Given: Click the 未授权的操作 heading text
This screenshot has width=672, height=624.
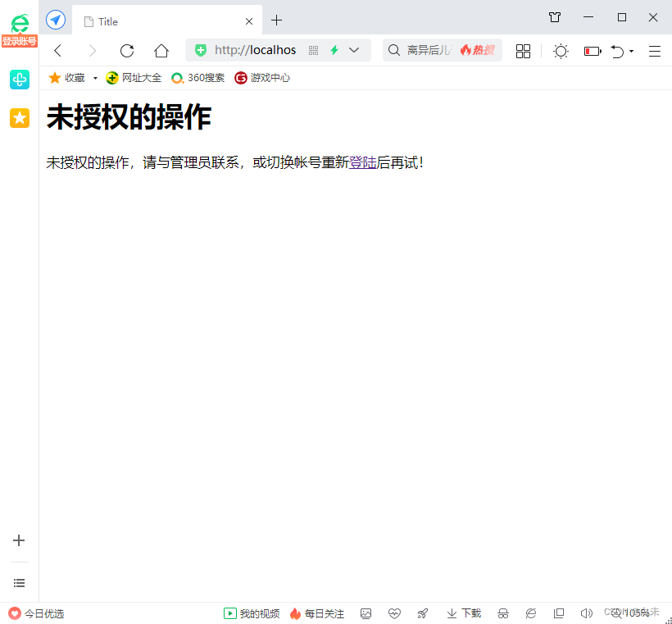Looking at the screenshot, I should (129, 116).
